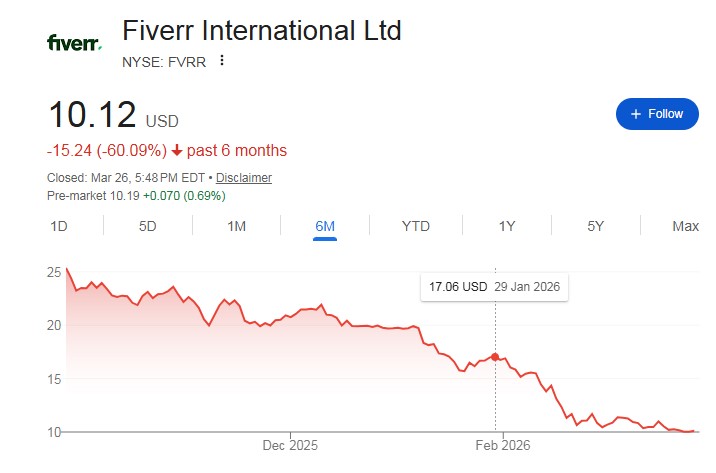
Task: Select the 6M time range tab
Action: [x=325, y=226]
